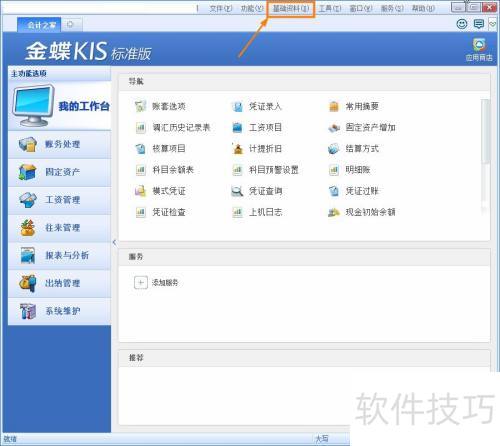This screenshot has height=446, width=500.
Task: Open the 基础资料 menu
Action: tap(291, 8)
